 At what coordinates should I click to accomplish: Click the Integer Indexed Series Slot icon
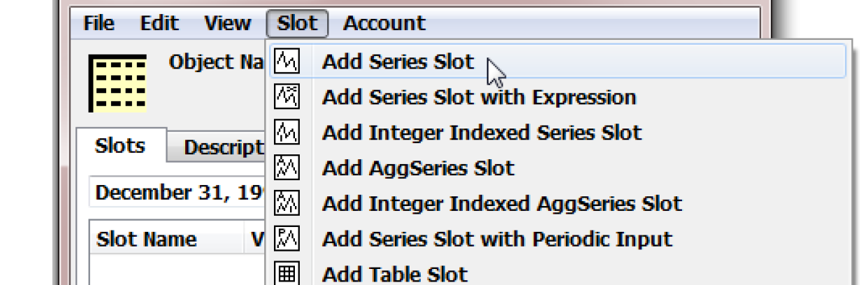point(287,132)
